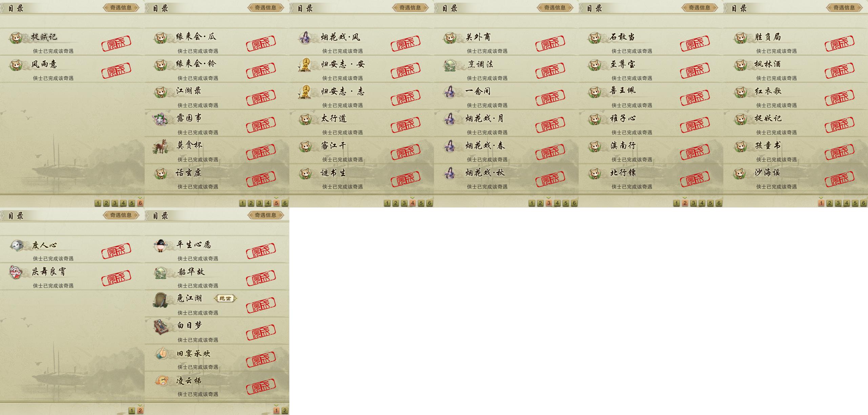Select the 江湖录 adventure entry
Viewport: 868px width, 415px height.
click(217, 96)
